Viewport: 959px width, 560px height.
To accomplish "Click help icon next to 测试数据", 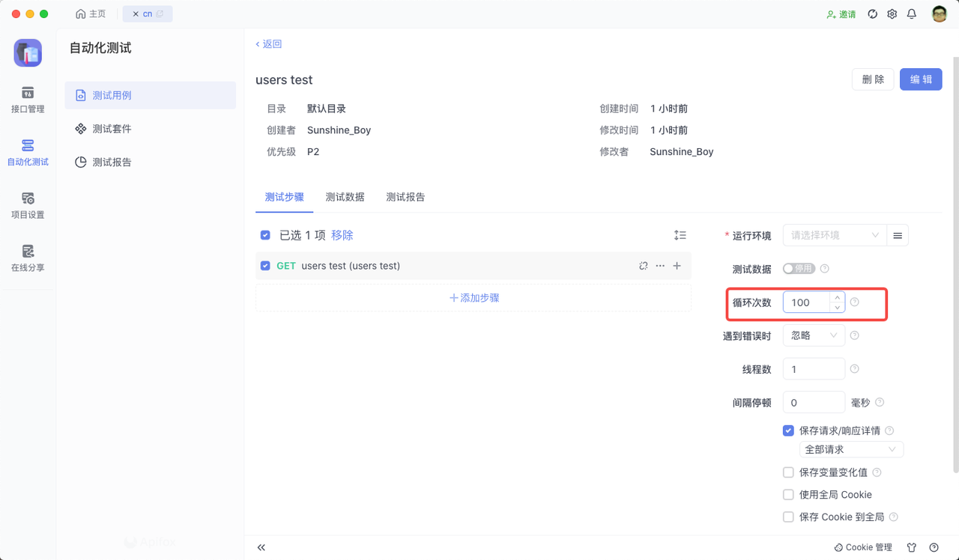I will [x=825, y=269].
